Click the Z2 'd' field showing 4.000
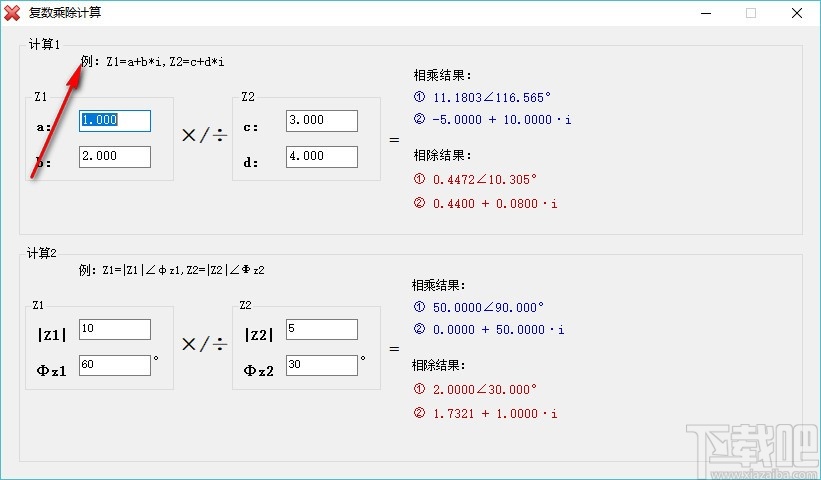The width and height of the screenshot is (821, 480). pyautogui.click(x=321, y=156)
